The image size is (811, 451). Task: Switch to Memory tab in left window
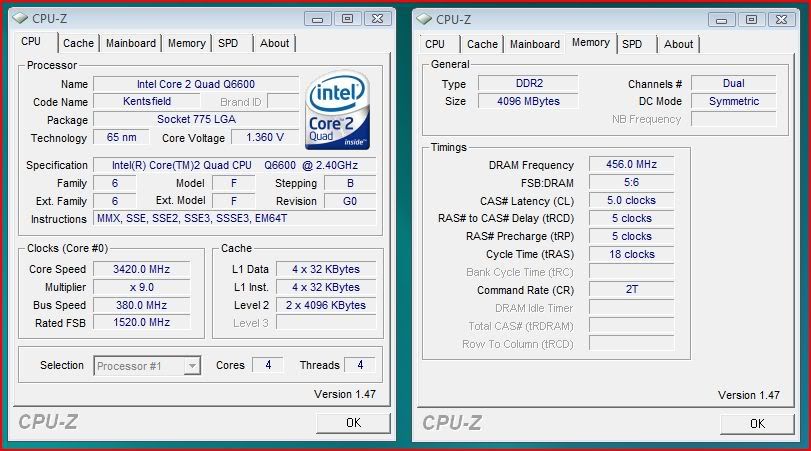(187, 43)
